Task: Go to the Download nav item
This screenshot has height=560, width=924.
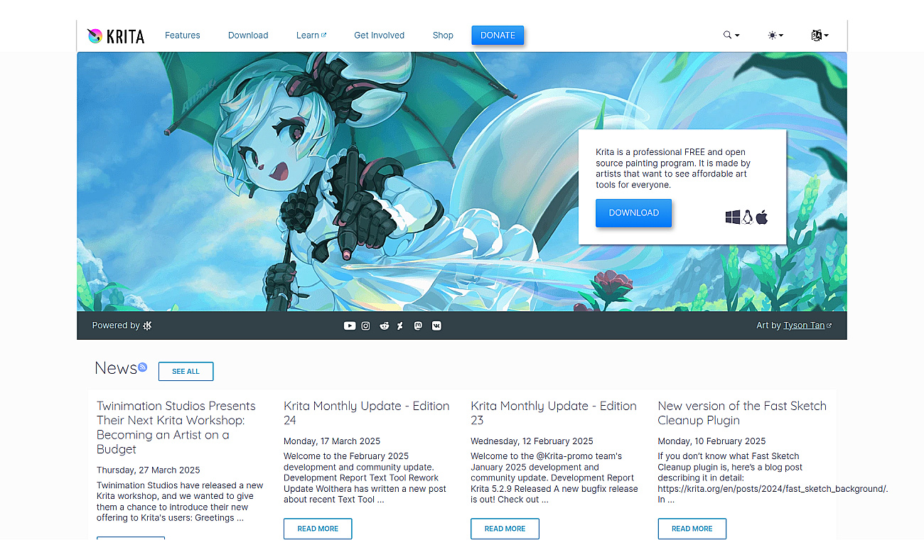Action: click(x=248, y=35)
